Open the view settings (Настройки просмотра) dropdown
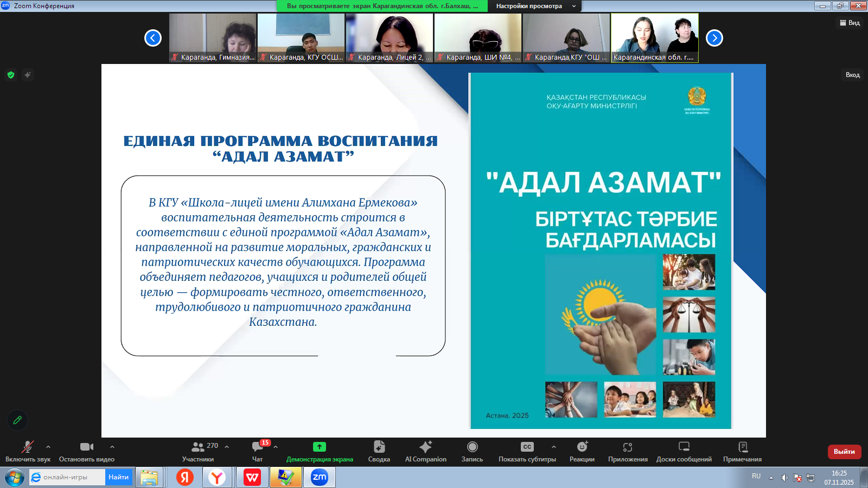The image size is (868, 488). tap(534, 6)
